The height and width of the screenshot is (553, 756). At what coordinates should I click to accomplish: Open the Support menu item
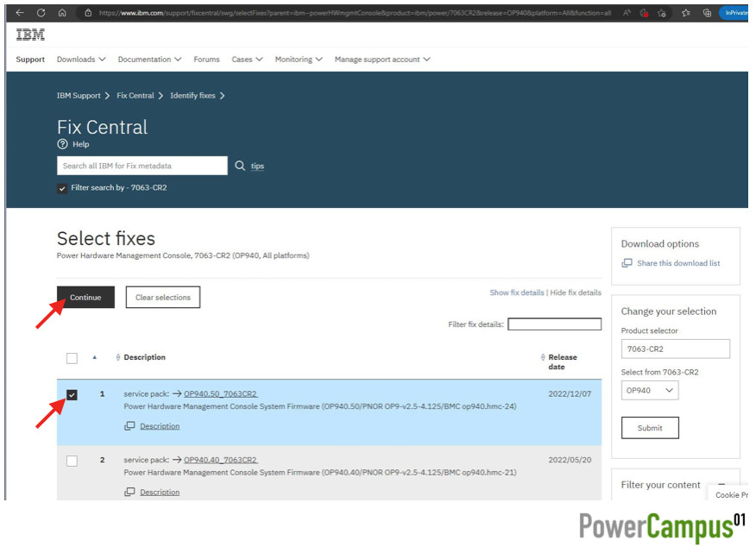(x=30, y=60)
